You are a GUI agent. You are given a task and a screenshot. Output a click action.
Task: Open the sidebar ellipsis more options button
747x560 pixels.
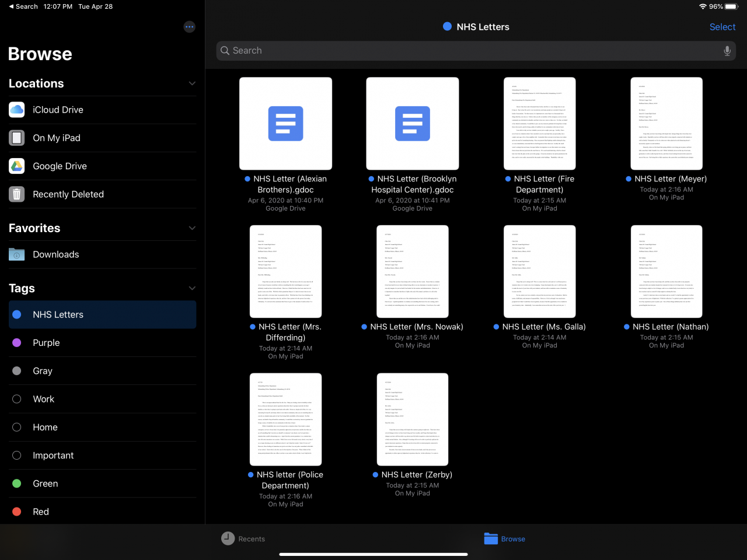(x=189, y=27)
